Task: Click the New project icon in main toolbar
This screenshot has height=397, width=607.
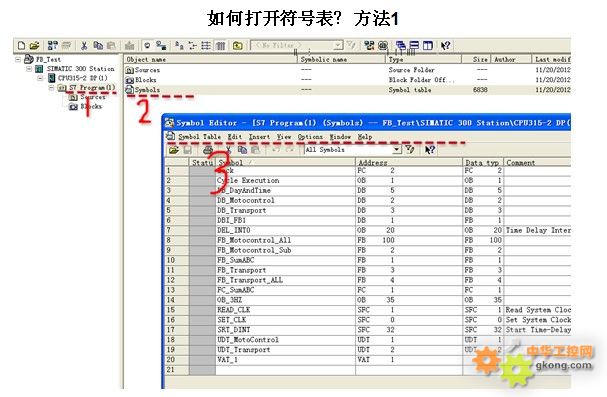Action: 22,46
